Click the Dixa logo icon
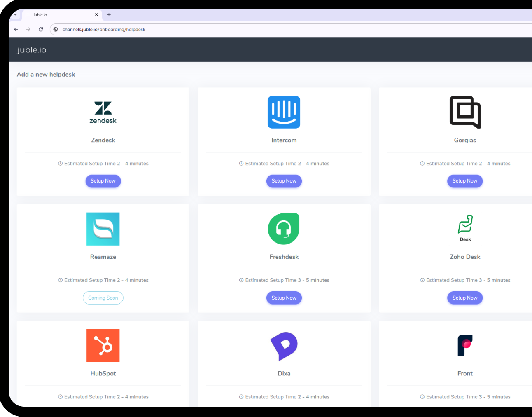The height and width of the screenshot is (417, 532). (284, 346)
